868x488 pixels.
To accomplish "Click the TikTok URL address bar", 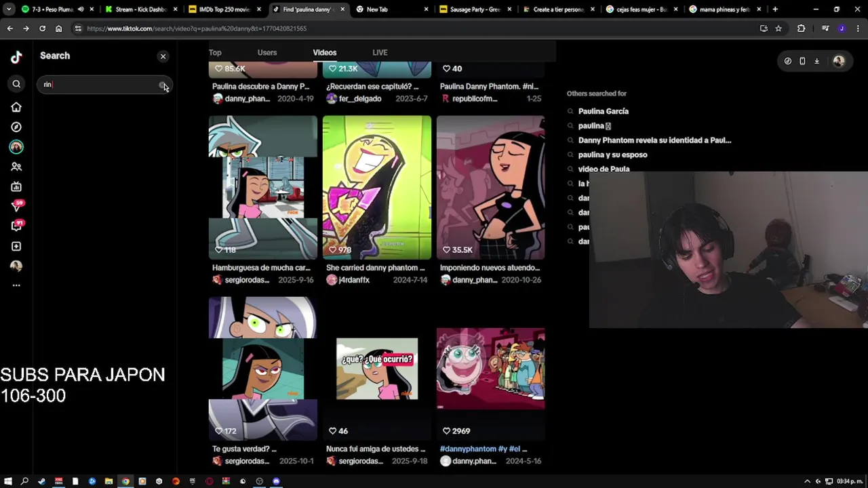I will click(414, 28).
